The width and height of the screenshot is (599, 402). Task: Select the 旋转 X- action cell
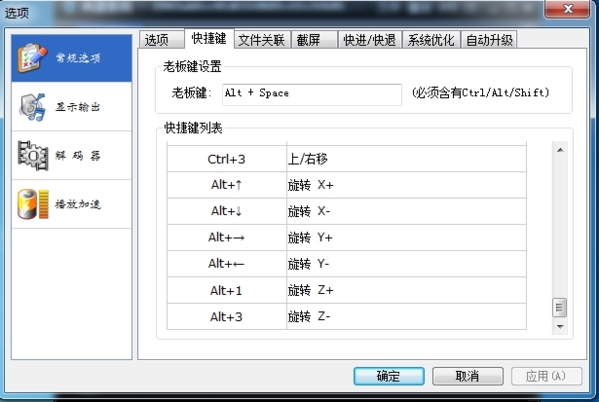coord(406,211)
